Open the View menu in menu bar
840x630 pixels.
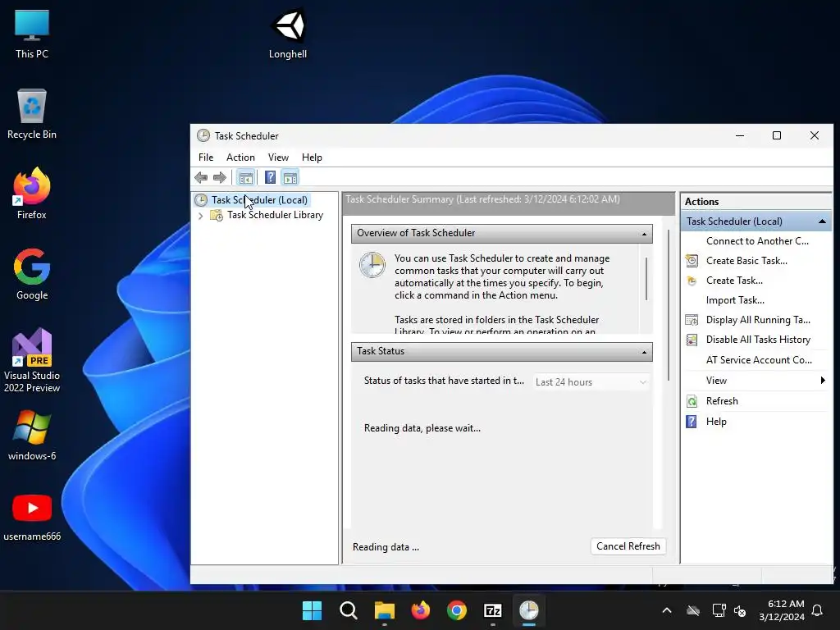[278, 157]
